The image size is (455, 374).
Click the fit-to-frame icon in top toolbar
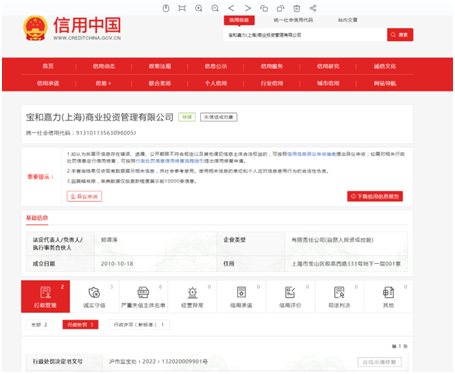[x=182, y=8]
